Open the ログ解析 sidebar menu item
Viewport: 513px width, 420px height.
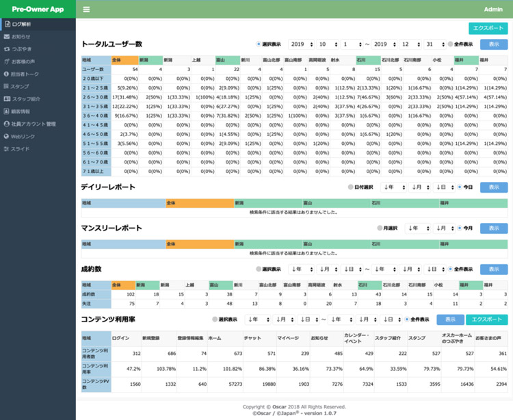(x=38, y=24)
